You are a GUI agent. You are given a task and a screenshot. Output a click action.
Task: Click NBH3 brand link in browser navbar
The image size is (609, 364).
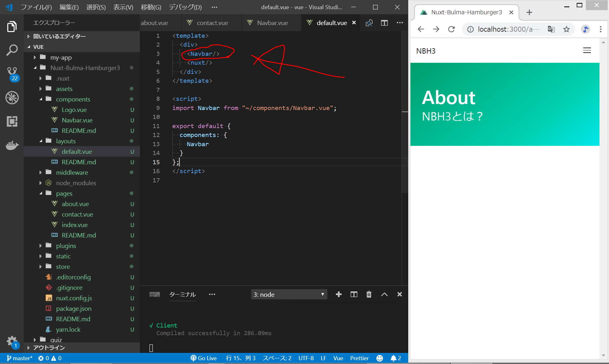point(426,51)
